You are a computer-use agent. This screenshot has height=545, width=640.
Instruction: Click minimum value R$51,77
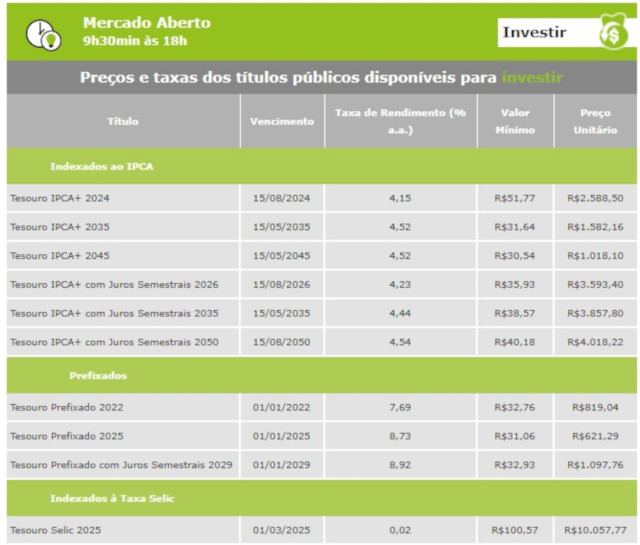point(515,198)
